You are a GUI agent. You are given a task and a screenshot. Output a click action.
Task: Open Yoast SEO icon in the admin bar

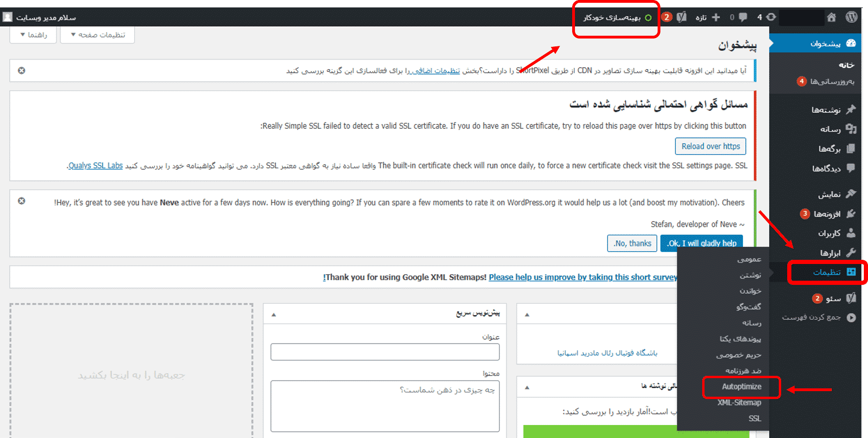click(x=681, y=17)
